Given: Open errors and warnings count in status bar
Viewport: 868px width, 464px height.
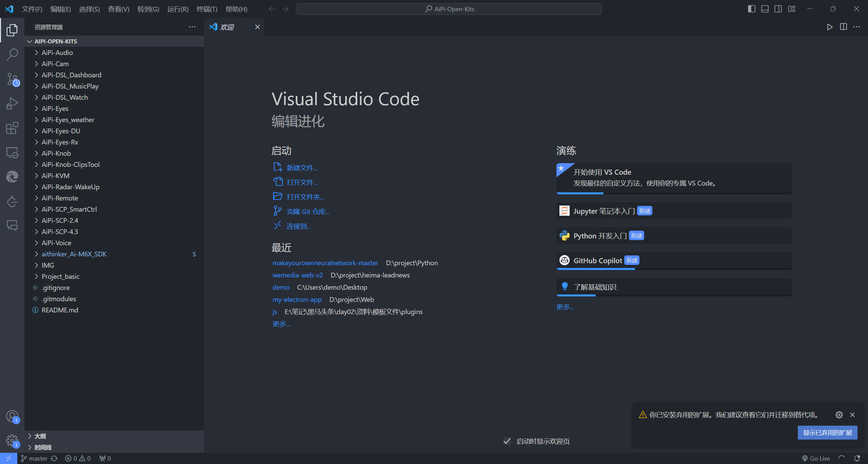Looking at the screenshot, I should (x=78, y=458).
